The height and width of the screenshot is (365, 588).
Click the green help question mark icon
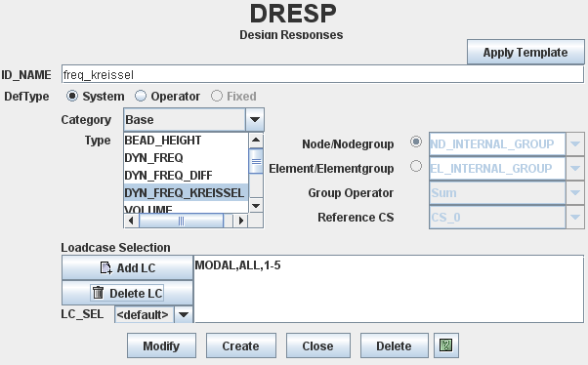445,345
